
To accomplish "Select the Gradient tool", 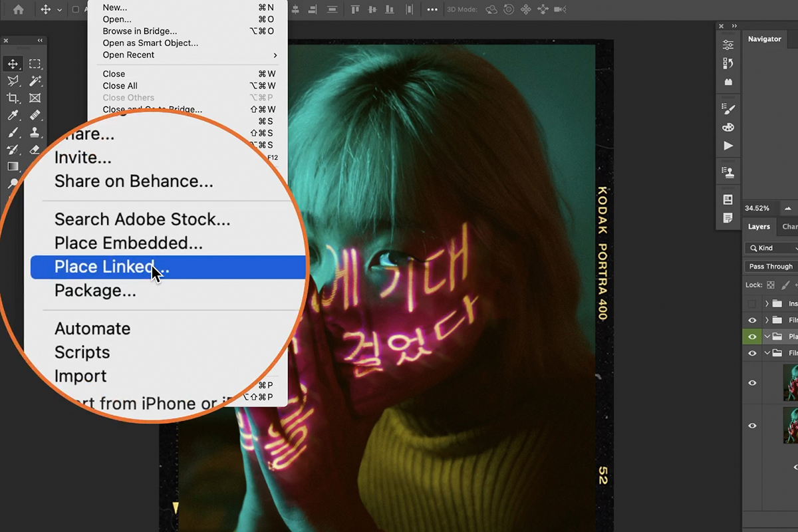I will point(13,166).
